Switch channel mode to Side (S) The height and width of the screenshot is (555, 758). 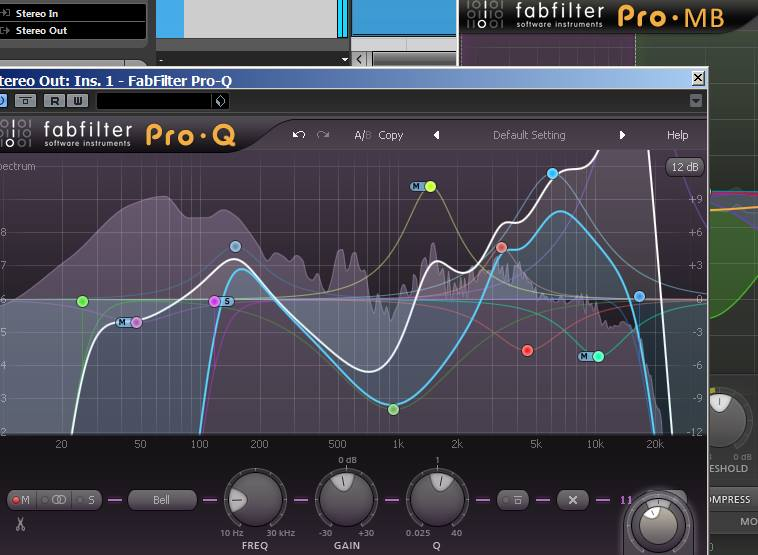pyautogui.click(x=87, y=500)
